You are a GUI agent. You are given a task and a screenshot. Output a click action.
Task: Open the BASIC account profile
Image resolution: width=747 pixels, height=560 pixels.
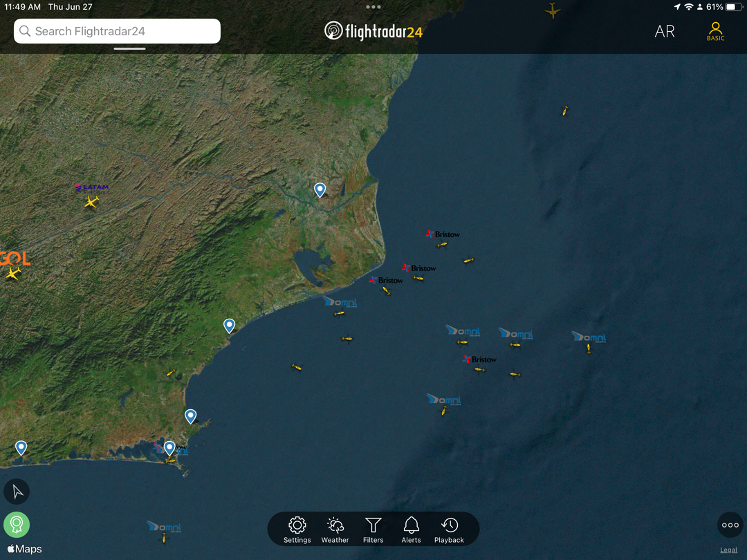715,31
